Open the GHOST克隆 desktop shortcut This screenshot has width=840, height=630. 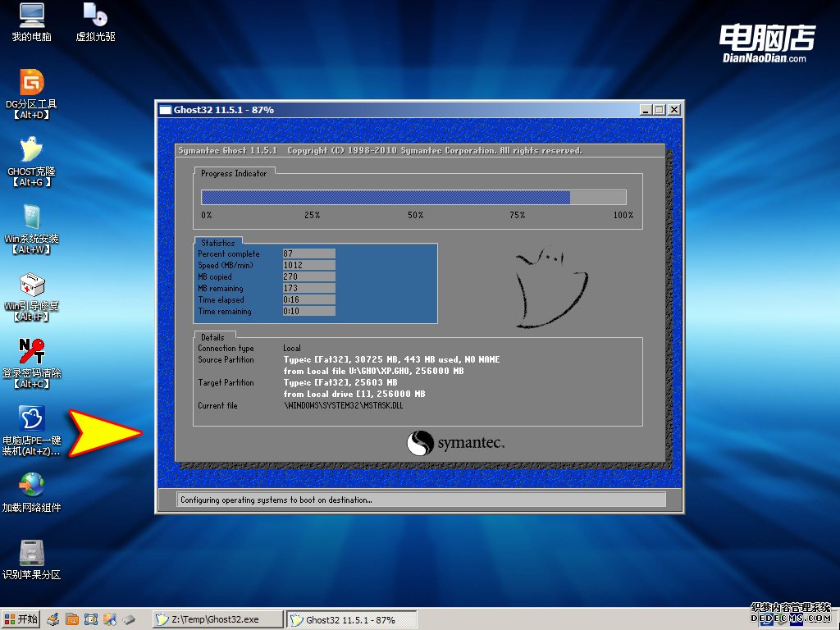[x=31, y=150]
